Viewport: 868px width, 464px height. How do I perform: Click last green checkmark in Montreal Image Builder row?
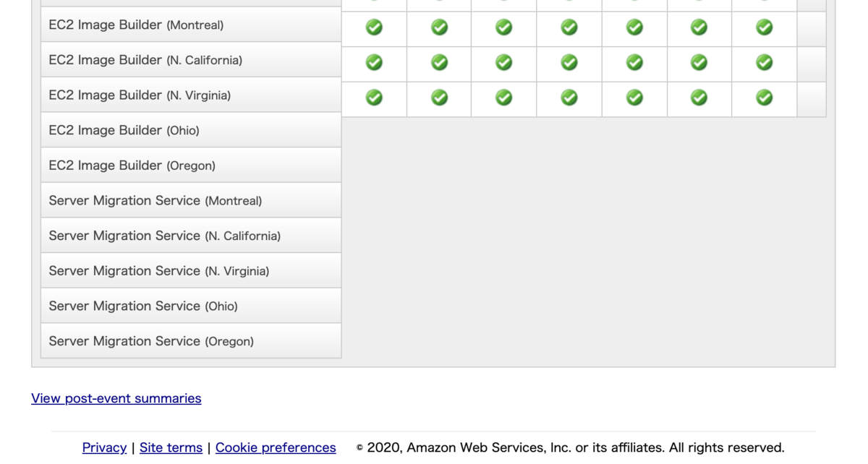click(764, 27)
